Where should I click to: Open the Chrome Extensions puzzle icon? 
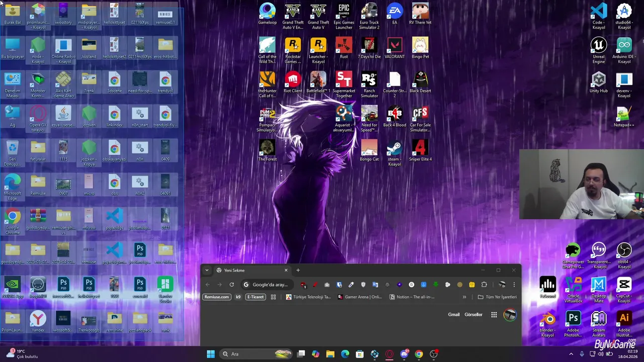[x=484, y=285]
